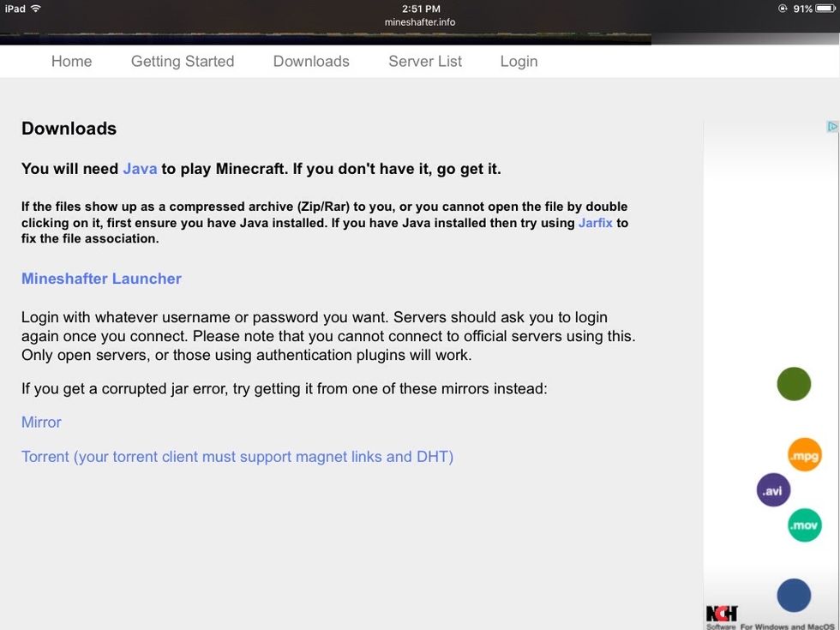The width and height of the screenshot is (840, 630).
Task: Tap the blue ad circle
Action: 794,595
